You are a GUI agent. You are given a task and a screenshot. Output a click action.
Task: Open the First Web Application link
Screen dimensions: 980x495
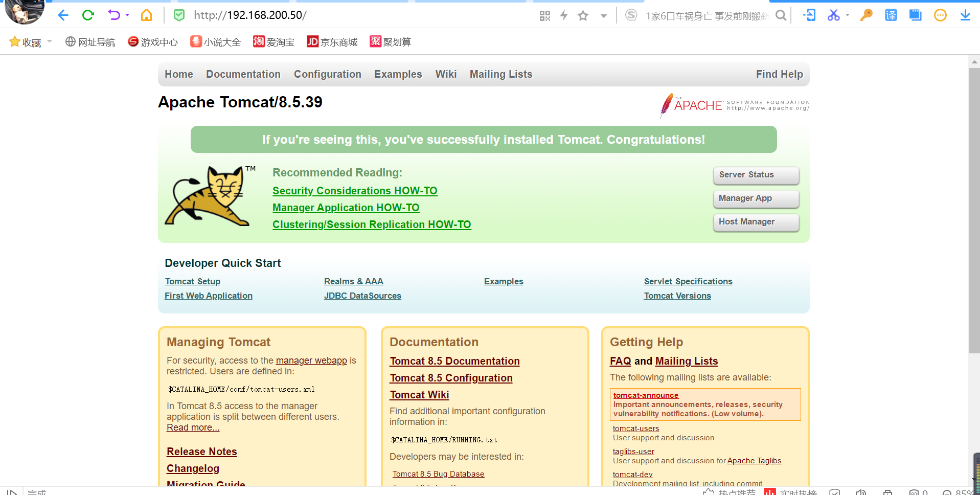point(209,296)
